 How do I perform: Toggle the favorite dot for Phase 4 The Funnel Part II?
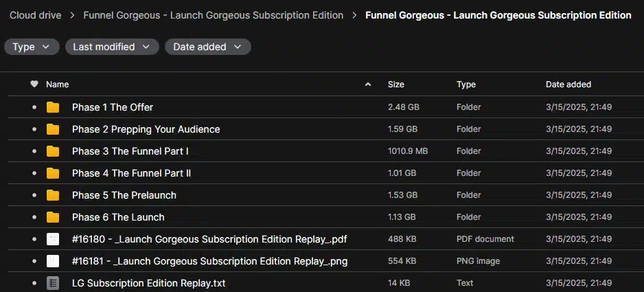(x=34, y=173)
